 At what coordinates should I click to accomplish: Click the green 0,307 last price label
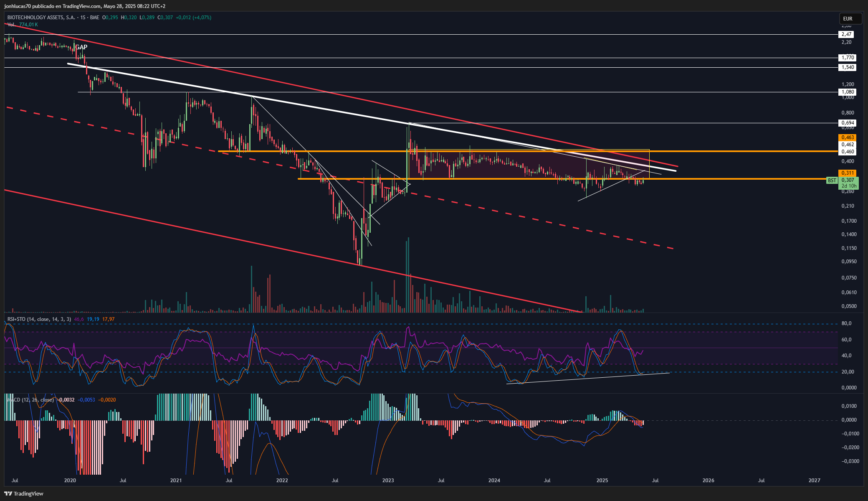[847, 180]
